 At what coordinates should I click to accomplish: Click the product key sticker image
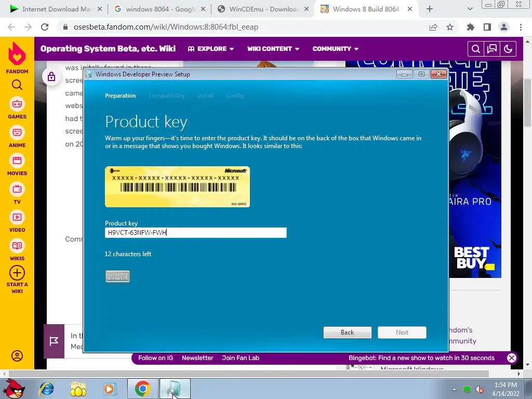(x=178, y=187)
